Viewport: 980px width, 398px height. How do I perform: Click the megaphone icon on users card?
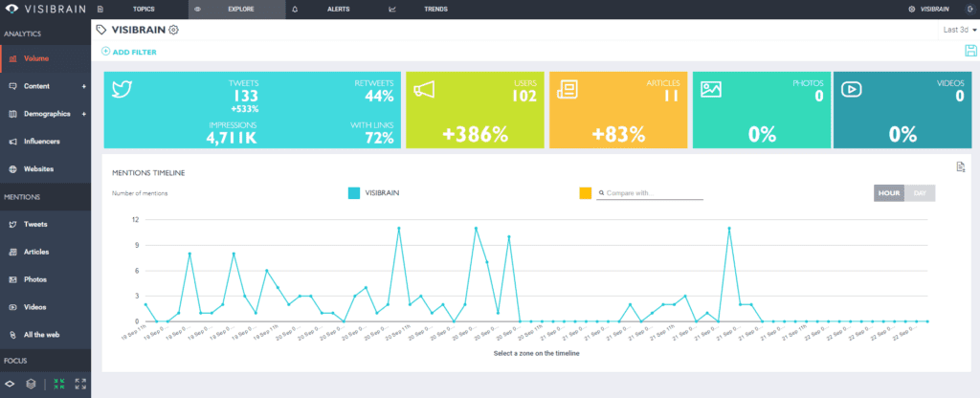[424, 91]
